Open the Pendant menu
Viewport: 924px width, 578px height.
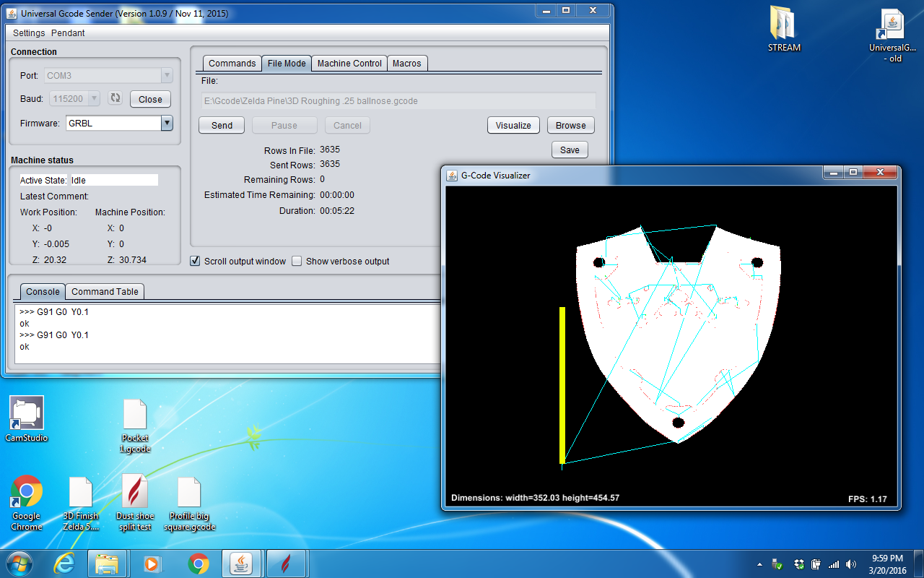[x=68, y=33]
